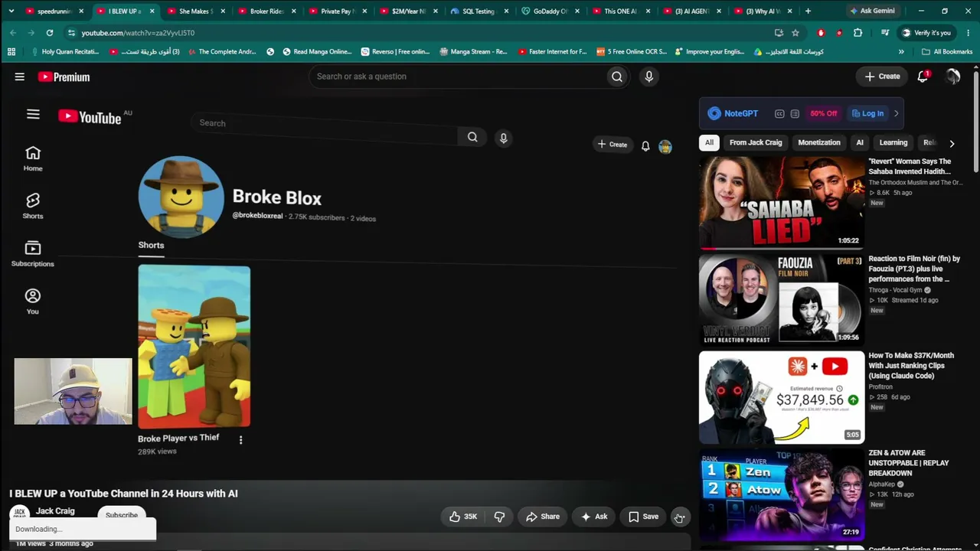Start voice search with the top microphone
This screenshot has width=980, height=551.
[x=648, y=77]
